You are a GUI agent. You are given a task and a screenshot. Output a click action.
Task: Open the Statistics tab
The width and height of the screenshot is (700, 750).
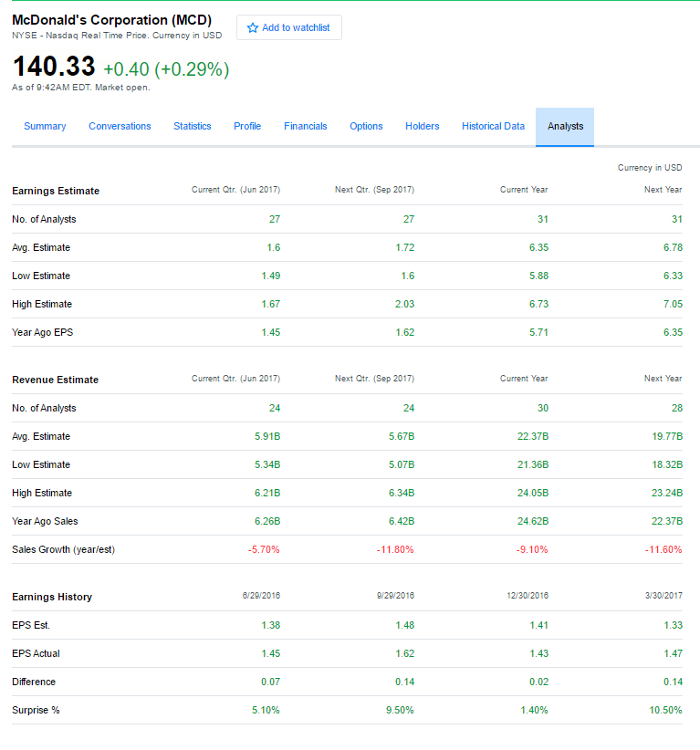(x=193, y=126)
